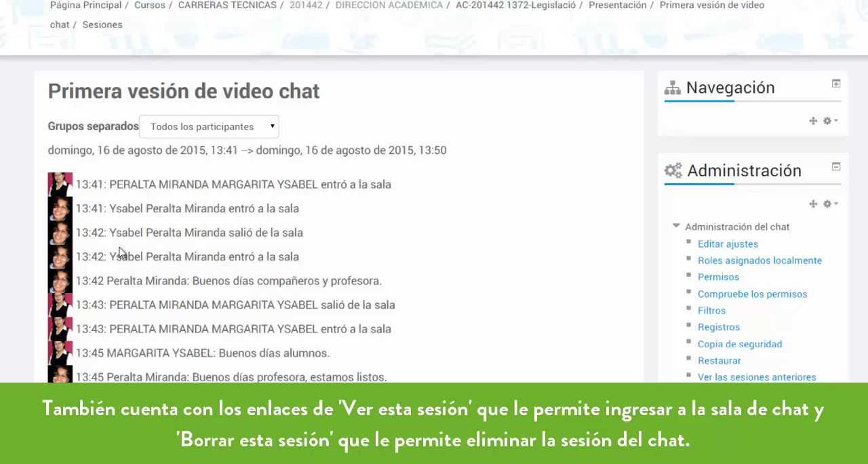Click the 13:42 Ysabel Peralta Miranda entró line

(x=187, y=256)
